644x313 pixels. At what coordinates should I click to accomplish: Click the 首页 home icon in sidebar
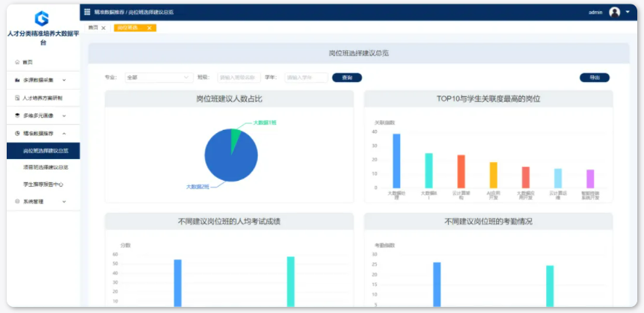(x=17, y=63)
